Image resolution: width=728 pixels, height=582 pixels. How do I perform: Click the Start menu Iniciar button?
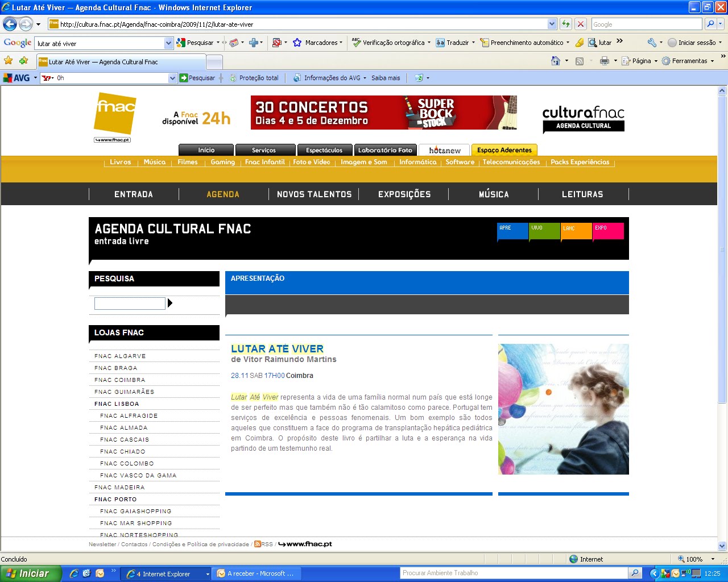31,573
